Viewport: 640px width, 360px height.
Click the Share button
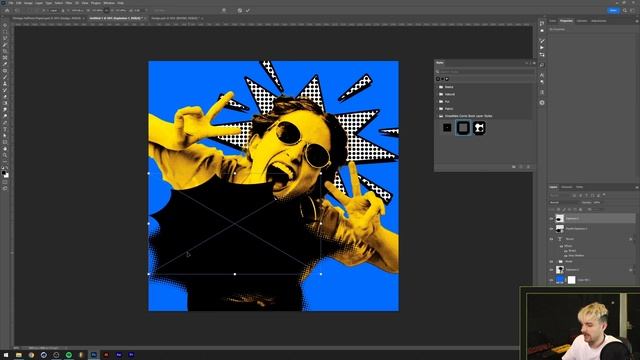(613, 10)
